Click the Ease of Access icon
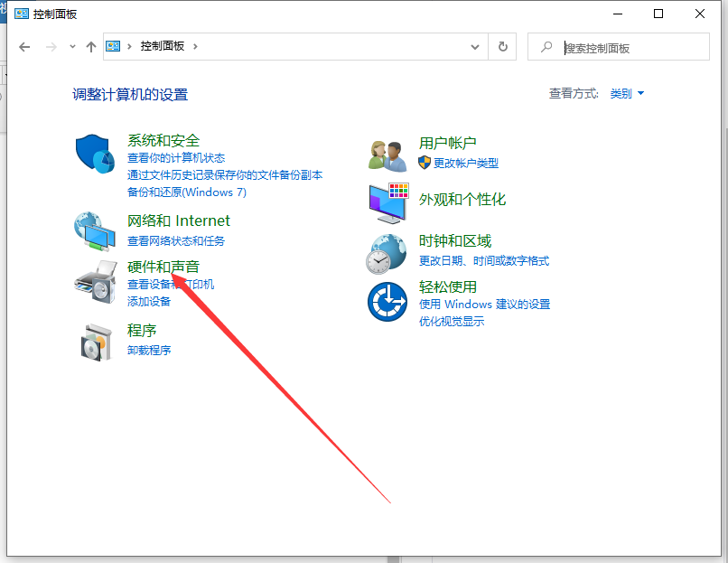This screenshot has width=728, height=563. (x=387, y=301)
